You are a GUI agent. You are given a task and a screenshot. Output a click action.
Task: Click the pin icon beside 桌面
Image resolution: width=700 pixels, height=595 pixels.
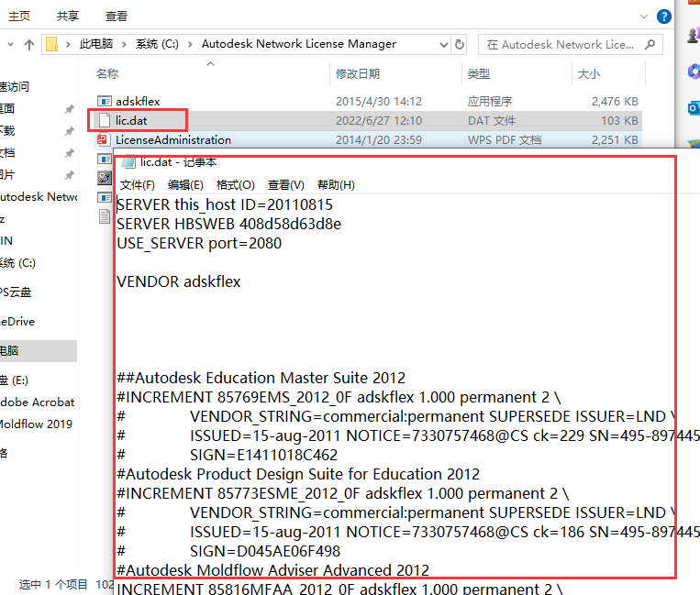[69, 109]
